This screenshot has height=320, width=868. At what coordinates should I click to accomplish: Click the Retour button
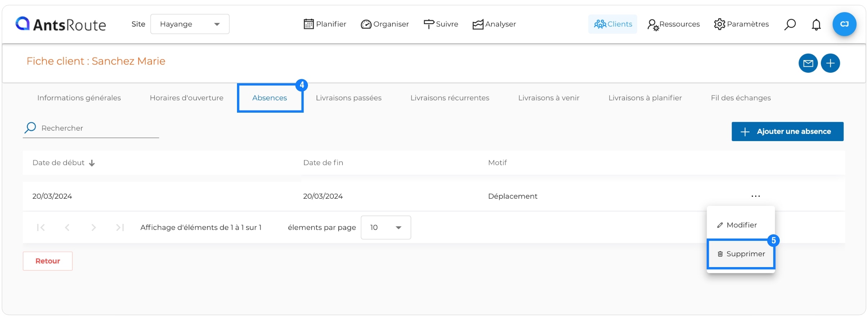(x=48, y=261)
